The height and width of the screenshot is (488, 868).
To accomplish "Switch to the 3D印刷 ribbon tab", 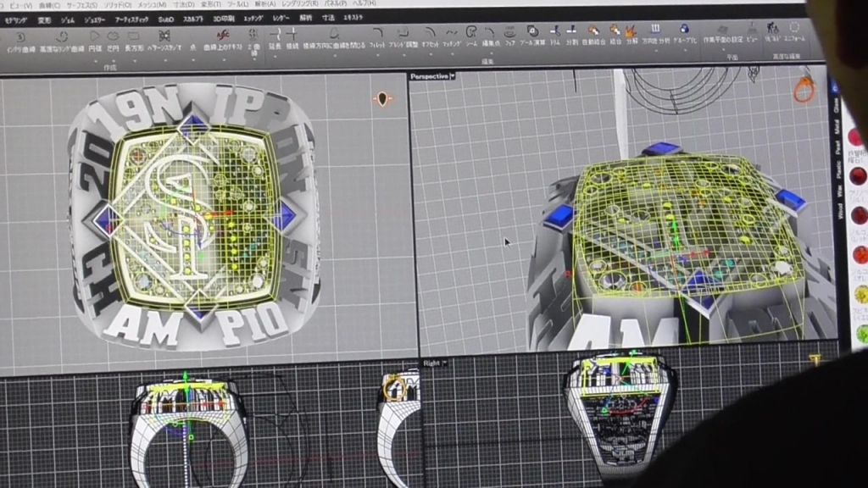I will pyautogui.click(x=224, y=19).
